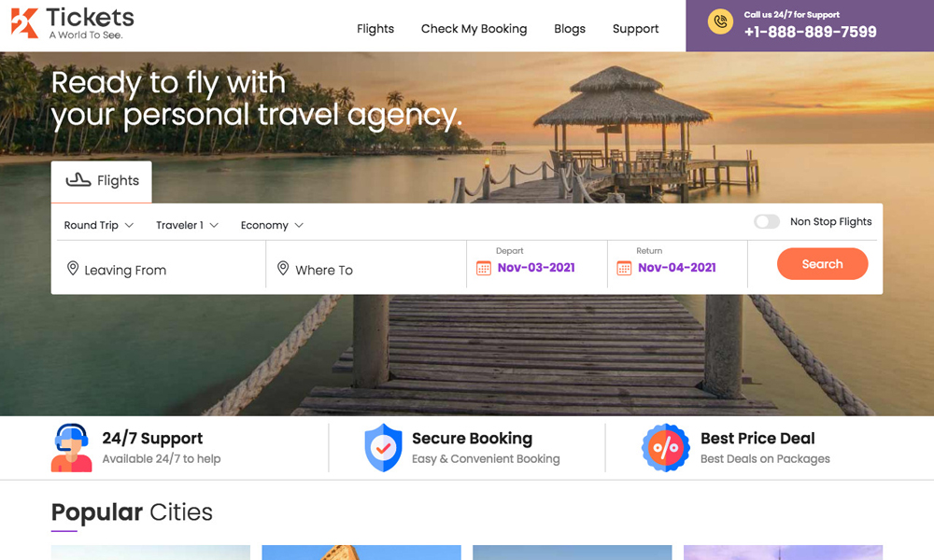The height and width of the screenshot is (560, 934).
Task: Click the orange Search button
Action: pos(822,263)
